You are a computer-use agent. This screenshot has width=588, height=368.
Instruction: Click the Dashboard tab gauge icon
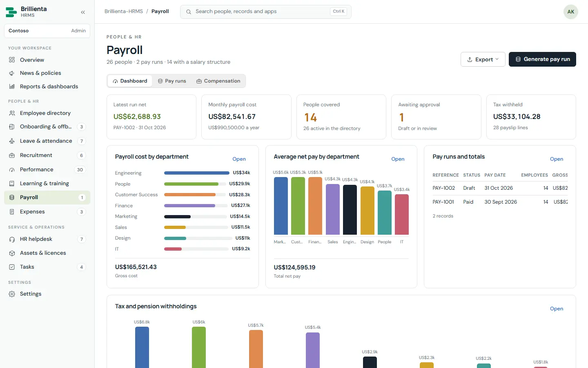pyautogui.click(x=116, y=81)
